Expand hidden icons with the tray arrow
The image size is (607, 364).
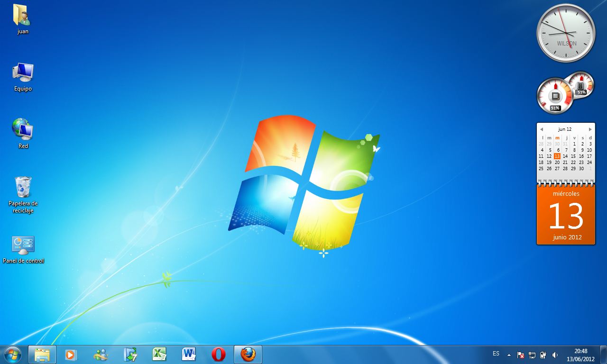pos(509,355)
